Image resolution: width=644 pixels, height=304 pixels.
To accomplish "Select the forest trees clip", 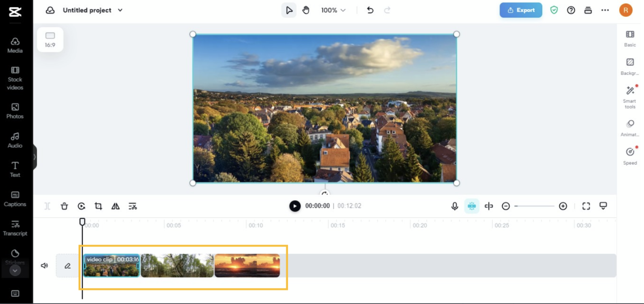I will (177, 265).
